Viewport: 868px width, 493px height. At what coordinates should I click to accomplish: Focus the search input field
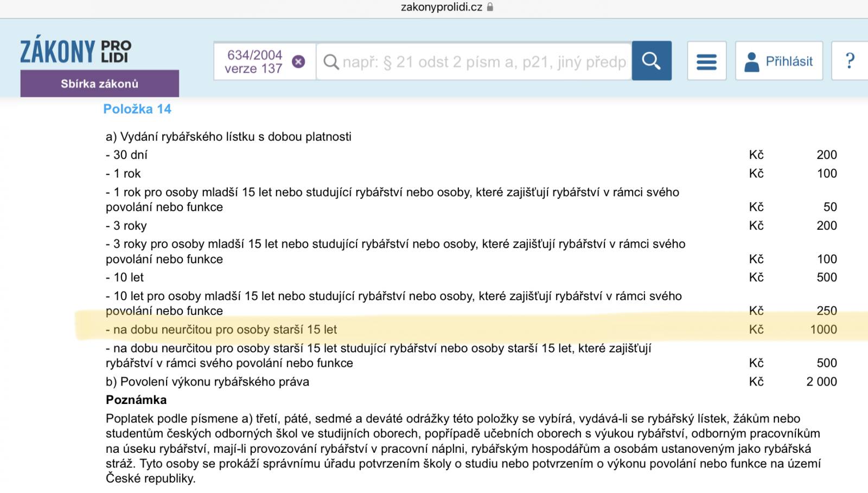[474, 61]
